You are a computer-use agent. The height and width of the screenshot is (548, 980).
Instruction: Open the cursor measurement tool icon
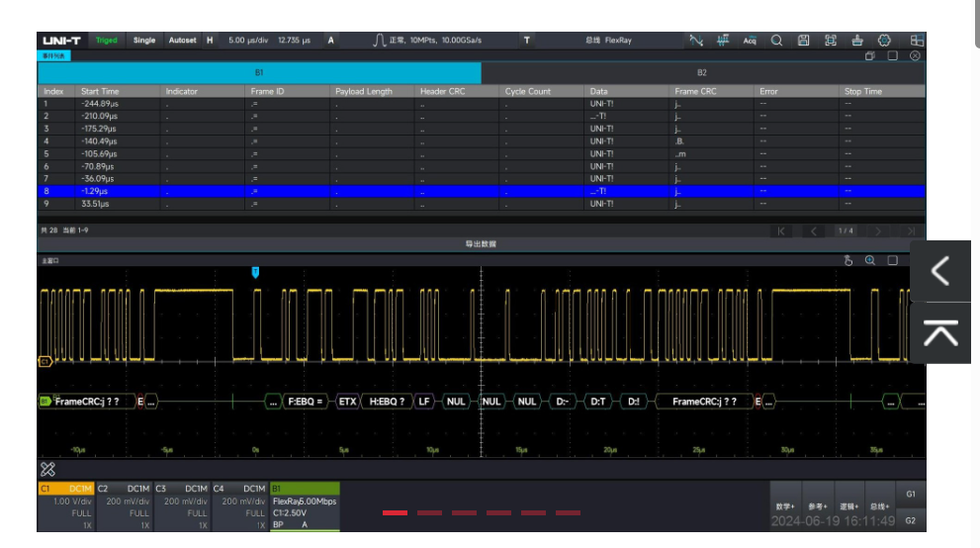695,40
